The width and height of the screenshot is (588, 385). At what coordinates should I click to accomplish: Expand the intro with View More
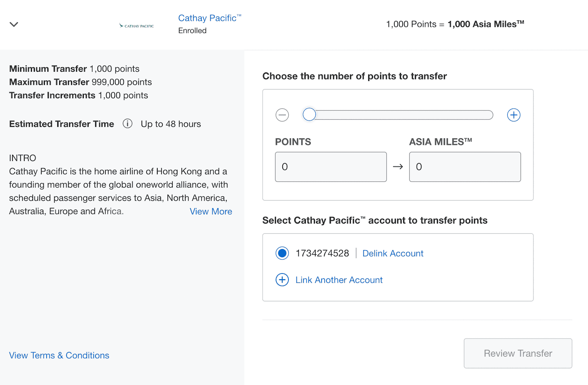click(211, 211)
